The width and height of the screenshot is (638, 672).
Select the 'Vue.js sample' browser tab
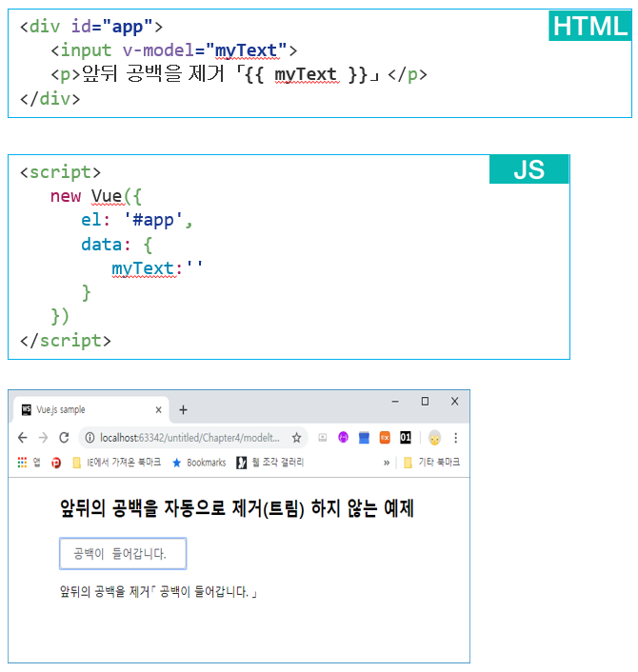click(90, 409)
